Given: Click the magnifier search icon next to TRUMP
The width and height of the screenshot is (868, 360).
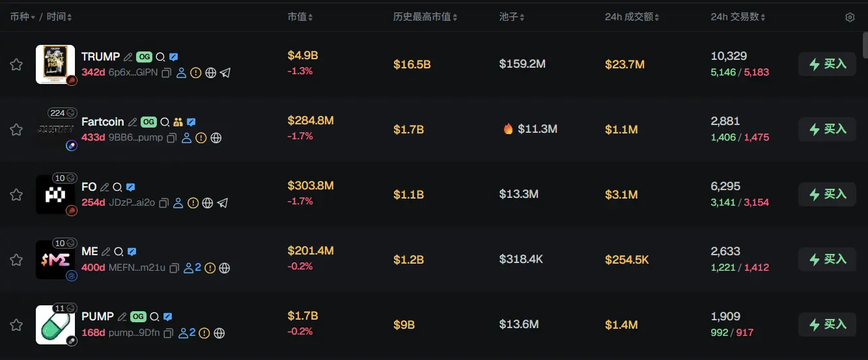Looking at the screenshot, I should click(160, 57).
